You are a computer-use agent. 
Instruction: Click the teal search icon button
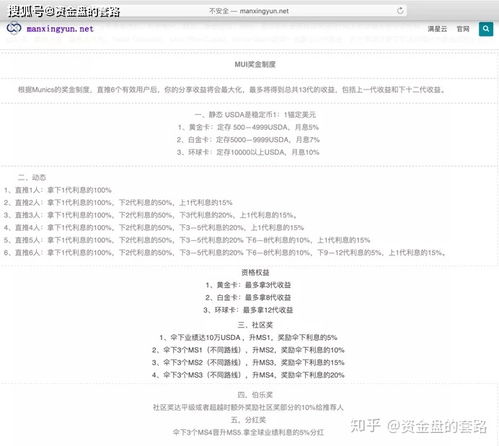pos(486,29)
